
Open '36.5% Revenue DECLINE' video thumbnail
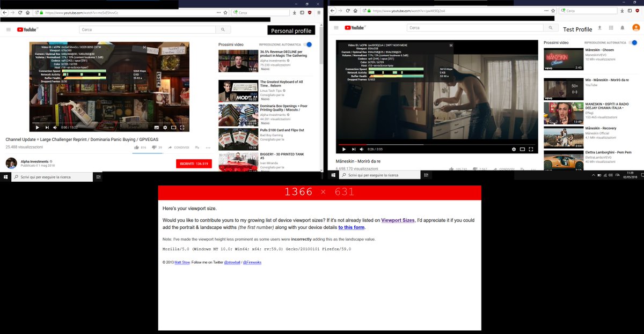pyautogui.click(x=238, y=61)
